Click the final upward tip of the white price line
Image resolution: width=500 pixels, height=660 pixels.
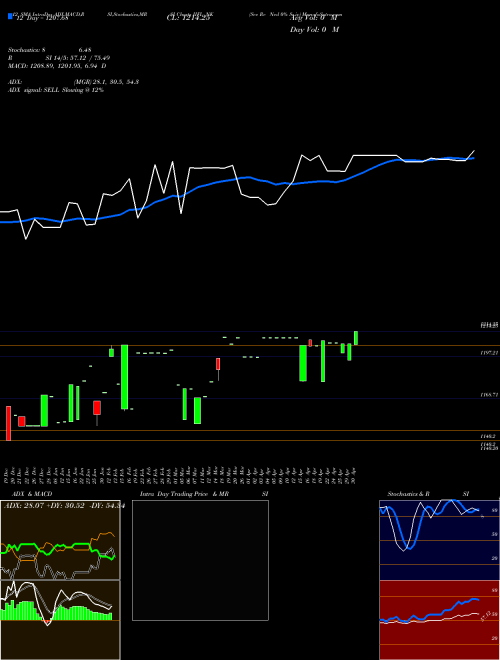pyautogui.click(x=474, y=151)
